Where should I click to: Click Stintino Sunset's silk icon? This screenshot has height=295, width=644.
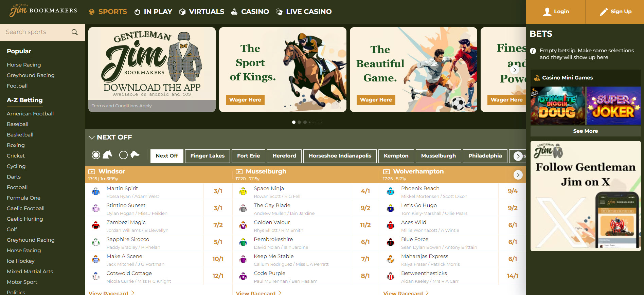coord(96,208)
